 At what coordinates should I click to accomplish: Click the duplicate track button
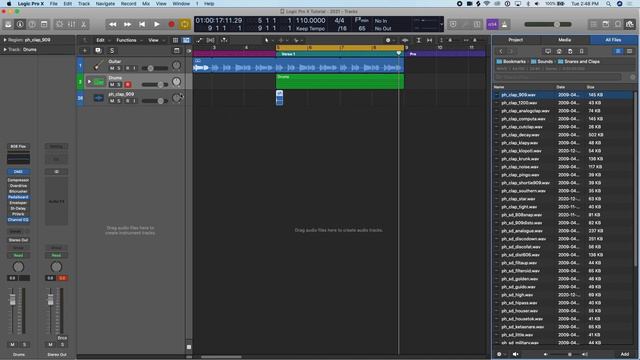click(x=98, y=51)
